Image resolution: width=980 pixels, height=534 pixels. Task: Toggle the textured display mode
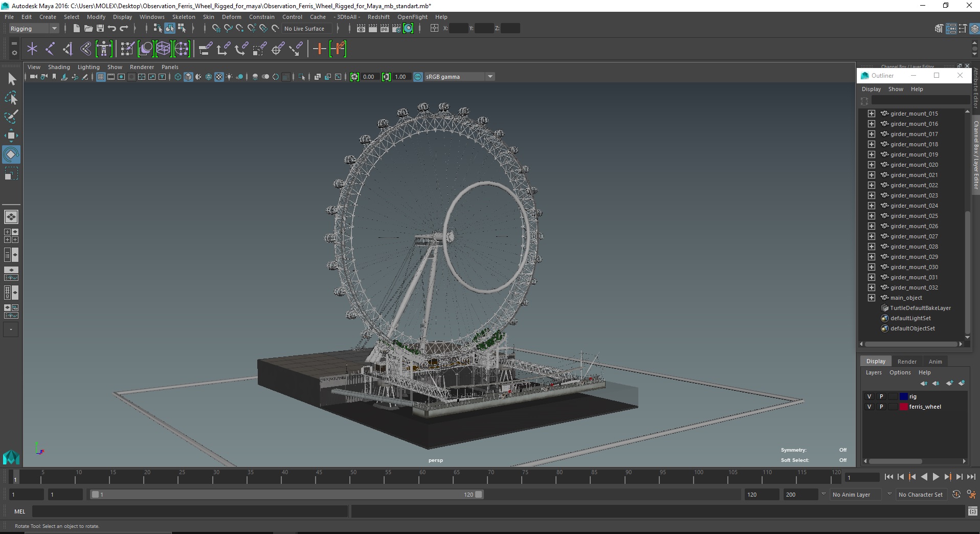[219, 77]
